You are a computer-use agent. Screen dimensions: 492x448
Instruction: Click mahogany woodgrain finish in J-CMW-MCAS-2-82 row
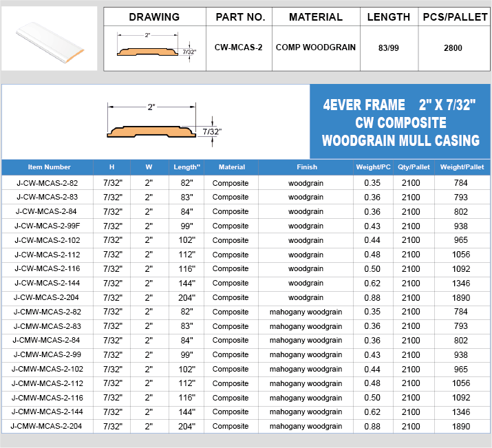tap(306, 312)
